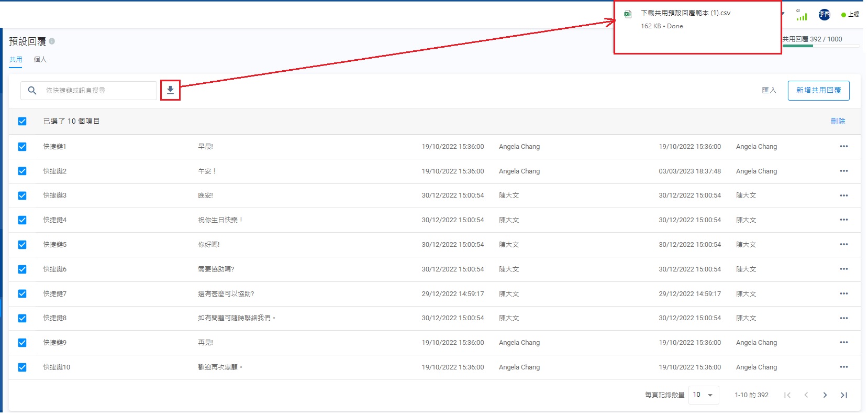Screen dimensions: 868x414
Task: Deselect the 快捷鍵3 row checkbox
Action: 22,195
